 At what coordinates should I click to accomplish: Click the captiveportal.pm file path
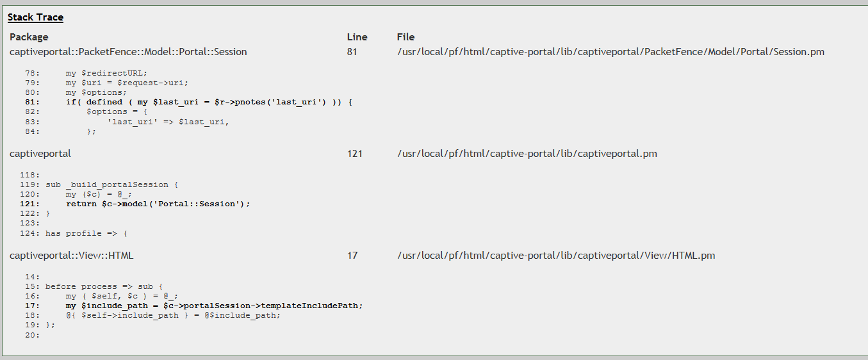pyautogui.click(x=527, y=154)
